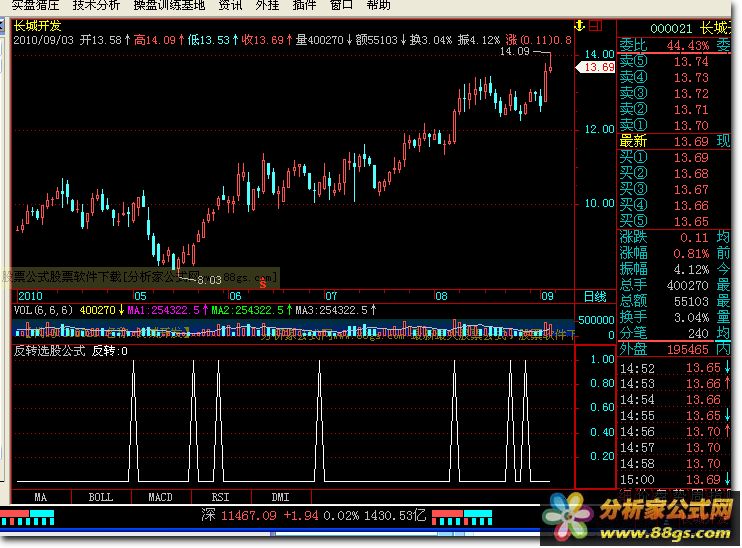Click the 买⑤ bid row at 13.65
742x548 pixels.
(x=674, y=221)
